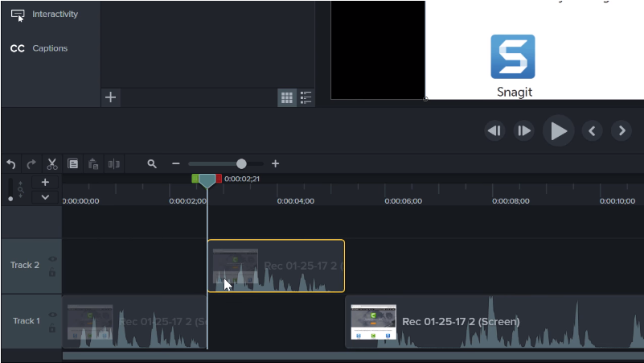Screen dimensions: 644x363
Task: Click the magnifier zoom icon on timeline
Action: [152, 164]
